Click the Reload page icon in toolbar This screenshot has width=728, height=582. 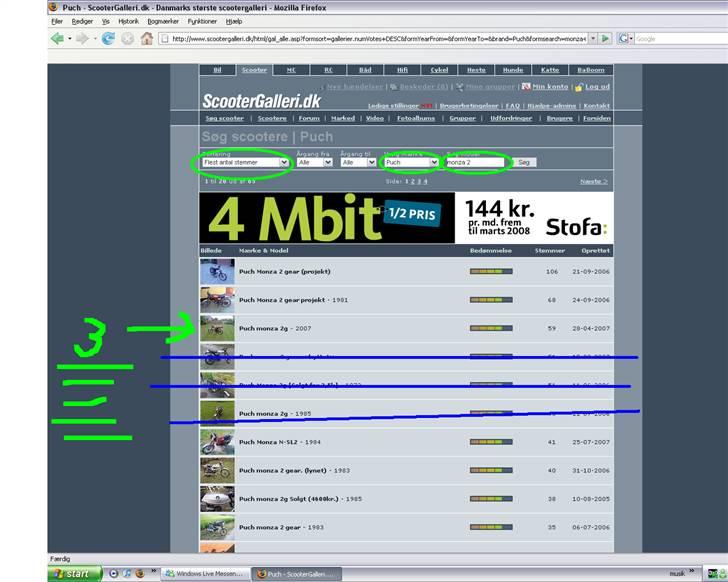[108, 38]
